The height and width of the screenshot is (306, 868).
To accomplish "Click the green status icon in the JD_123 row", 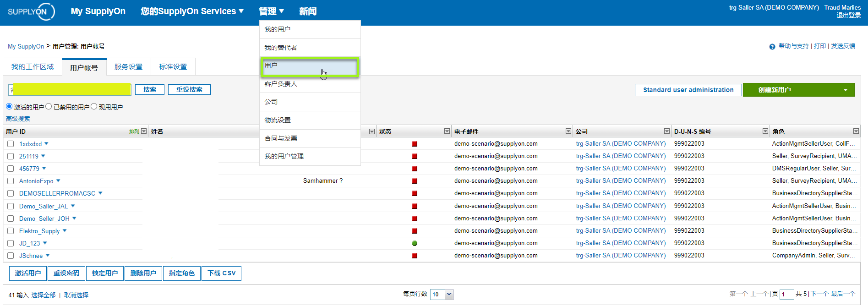I will tap(415, 243).
